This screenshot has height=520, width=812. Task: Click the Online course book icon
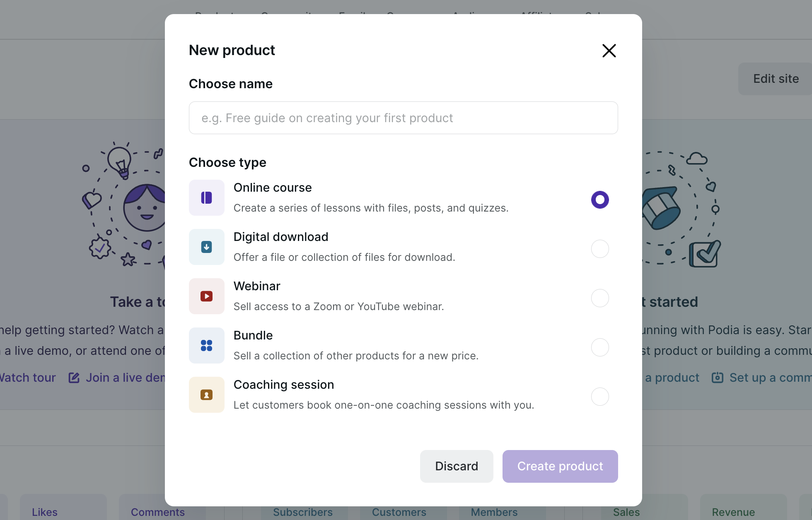[206, 198]
